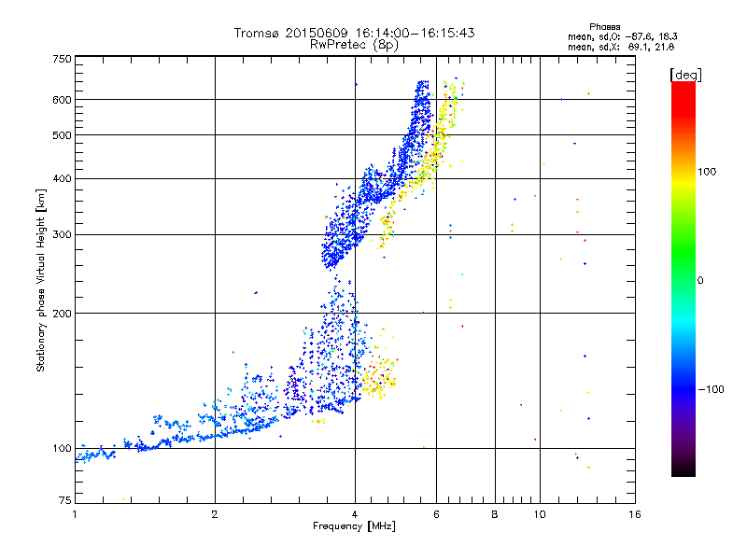
Task: Click the 500 y-axis tick label
Action: click(x=62, y=135)
